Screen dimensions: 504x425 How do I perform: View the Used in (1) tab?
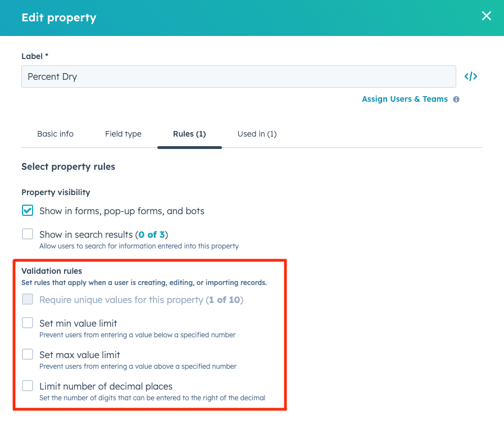pos(257,134)
